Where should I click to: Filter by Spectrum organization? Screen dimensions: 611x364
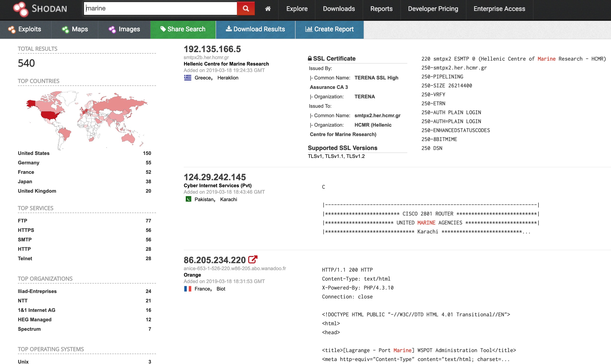29,329
